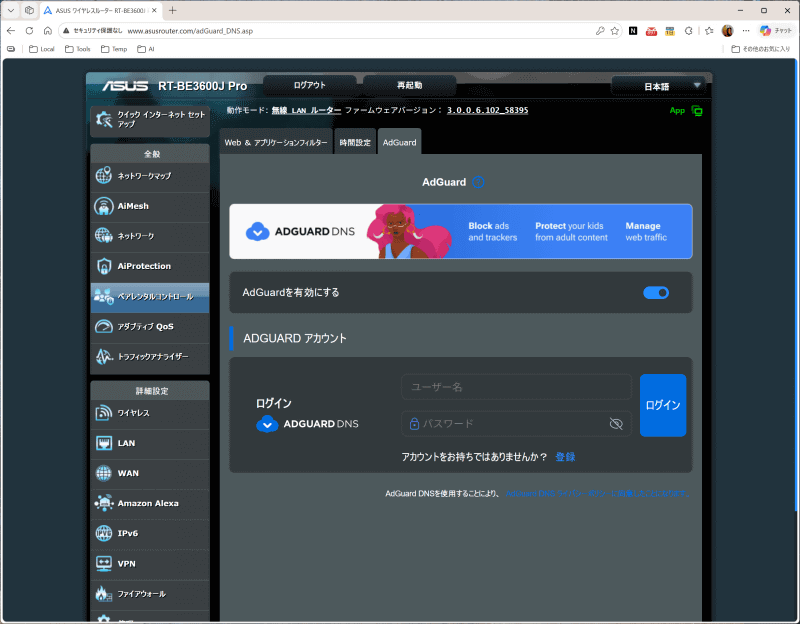Open AiMesh icon in sidebar
The height and width of the screenshot is (624, 800).
[x=104, y=206]
